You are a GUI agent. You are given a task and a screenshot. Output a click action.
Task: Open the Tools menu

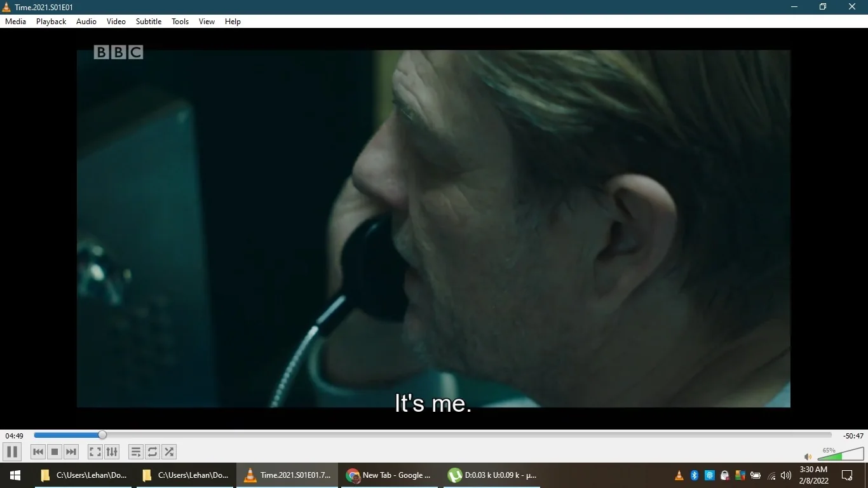(x=180, y=22)
